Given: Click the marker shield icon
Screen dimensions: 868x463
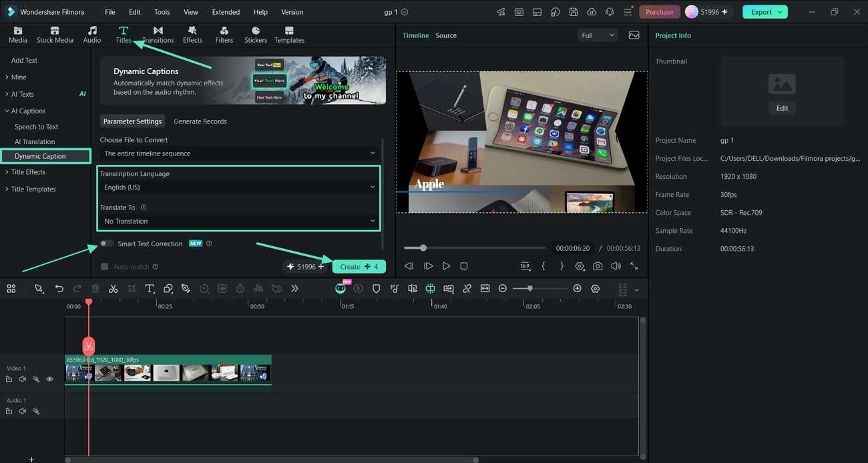Looking at the screenshot, I should tap(376, 288).
